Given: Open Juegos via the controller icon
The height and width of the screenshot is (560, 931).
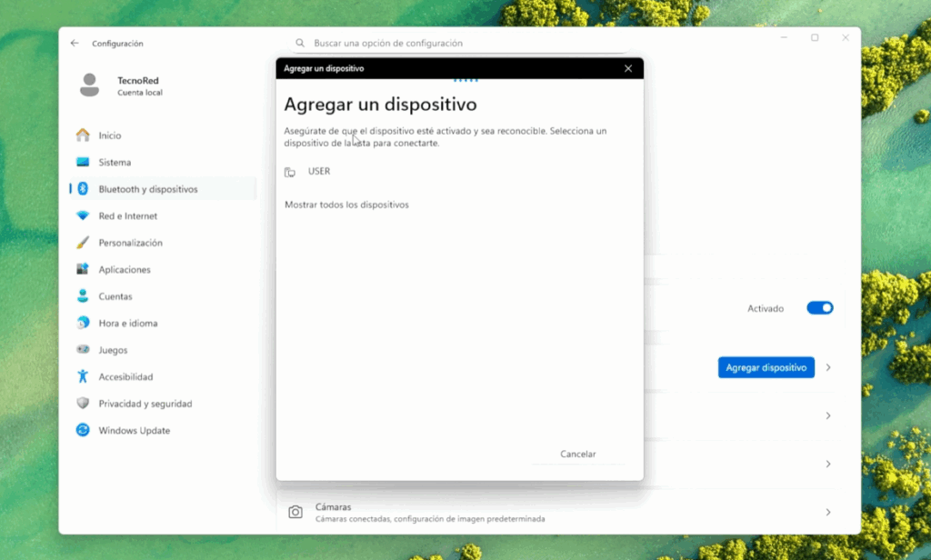Looking at the screenshot, I should pyautogui.click(x=83, y=350).
